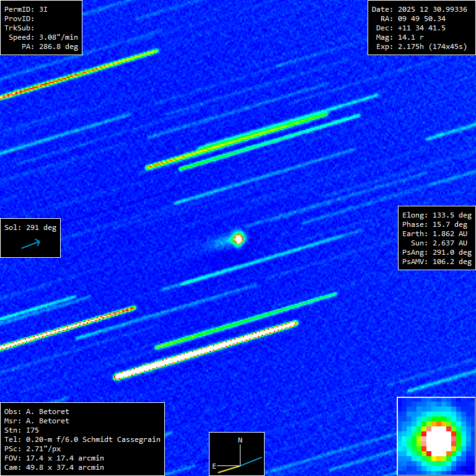Click the Earth 1.862 AU distance
This screenshot has width=476, height=476.
436,234
